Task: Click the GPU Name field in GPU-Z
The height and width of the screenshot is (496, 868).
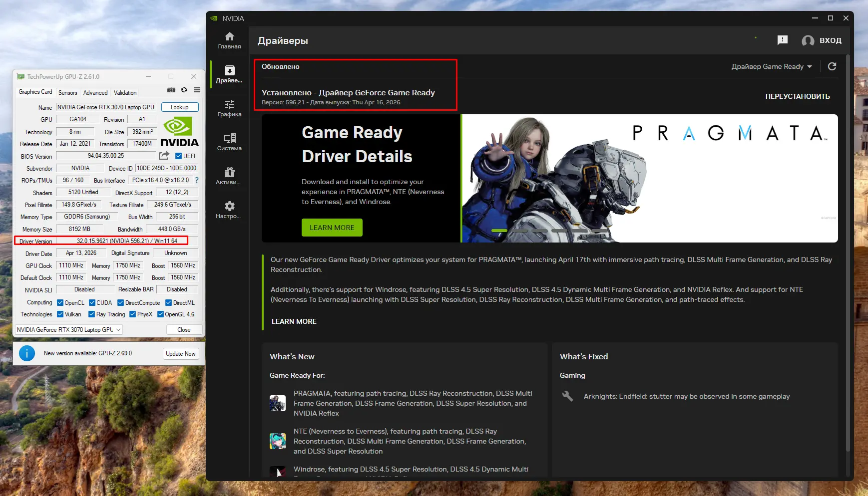Action: (106, 107)
